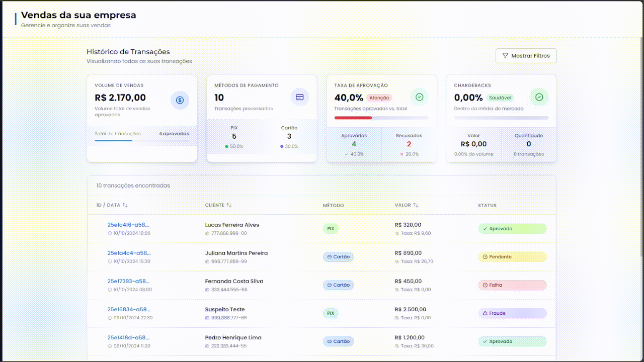Click the checkmark icon on the Chargebacks card
Screen dimensions: 644x362
[539, 97]
